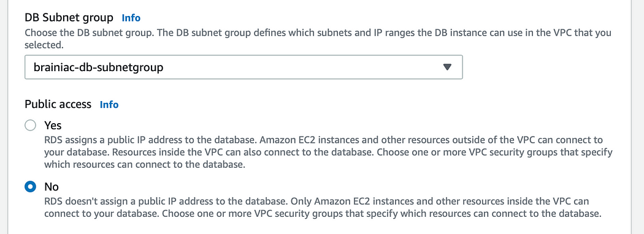Click the "Choose the DB subnet group" helper text
Viewport: 644px width, 234px height.
[x=318, y=39]
